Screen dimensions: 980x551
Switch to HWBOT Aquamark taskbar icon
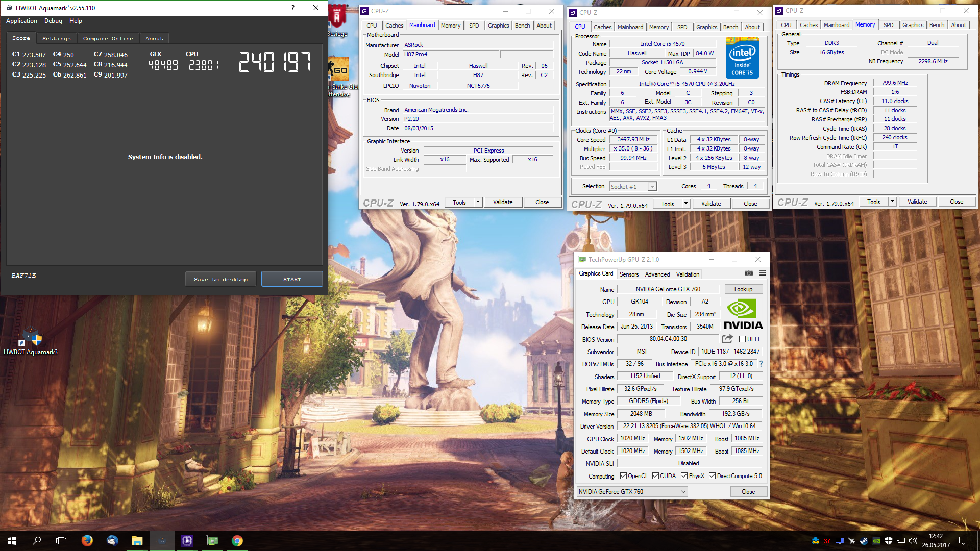tap(162, 541)
